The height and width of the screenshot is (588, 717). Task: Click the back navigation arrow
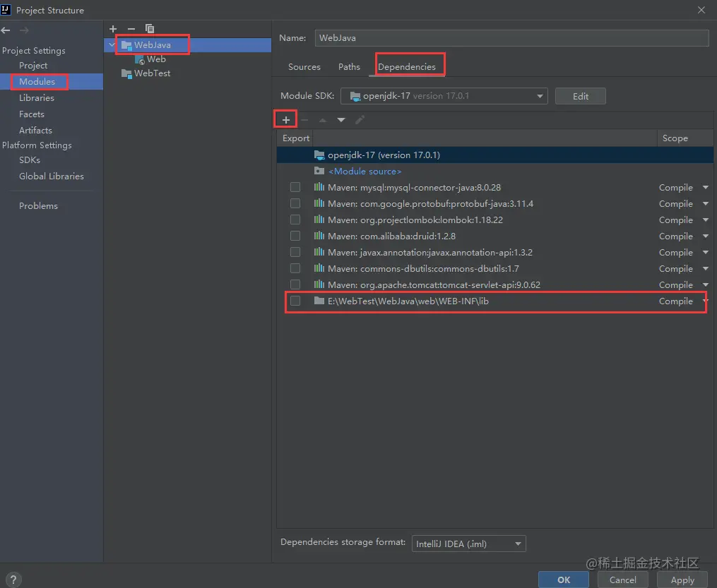[6, 30]
